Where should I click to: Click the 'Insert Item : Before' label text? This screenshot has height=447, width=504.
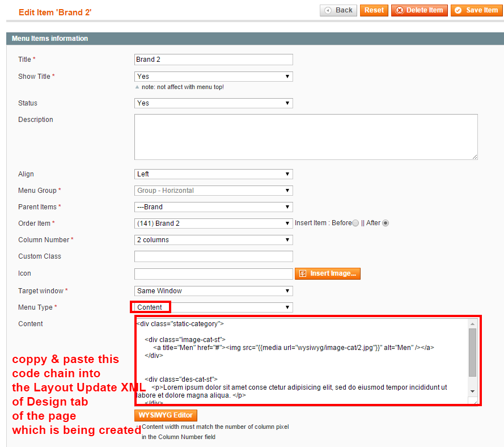[x=323, y=223]
